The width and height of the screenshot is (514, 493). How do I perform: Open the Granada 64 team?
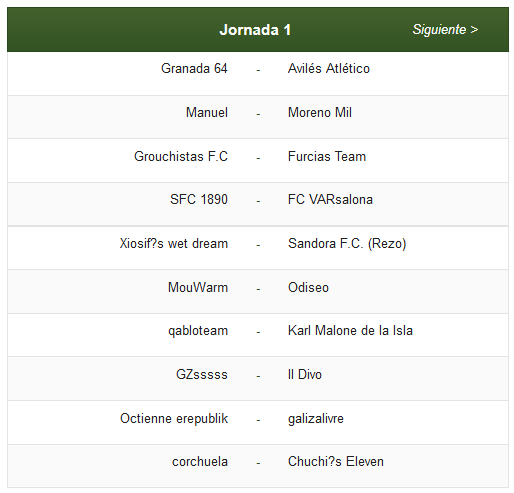point(194,68)
